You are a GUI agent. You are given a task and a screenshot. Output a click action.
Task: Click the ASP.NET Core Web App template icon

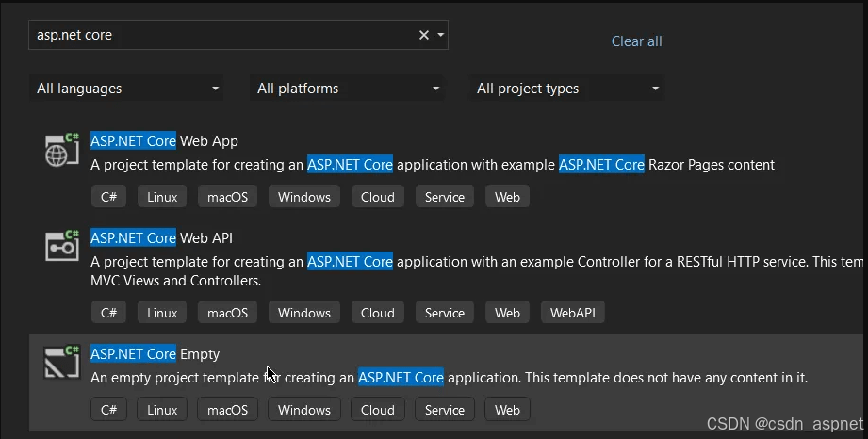coord(62,150)
